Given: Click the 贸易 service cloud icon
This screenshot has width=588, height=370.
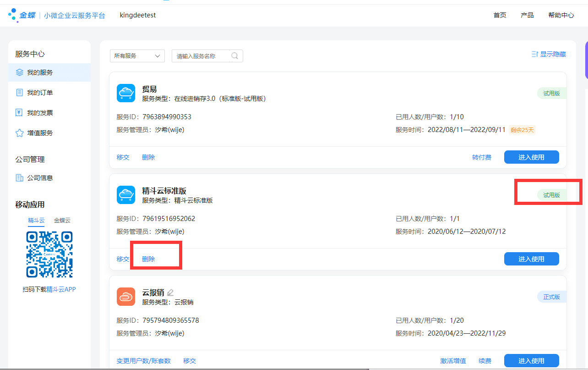Looking at the screenshot, I should click(x=126, y=93).
